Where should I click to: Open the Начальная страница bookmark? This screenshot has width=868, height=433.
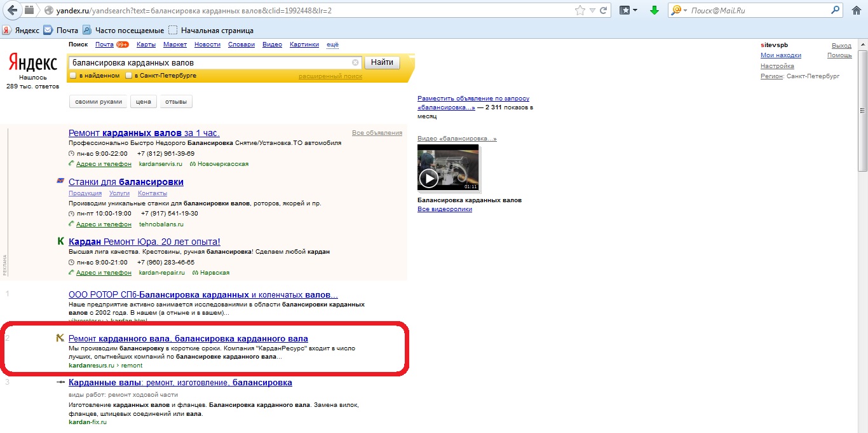[211, 30]
